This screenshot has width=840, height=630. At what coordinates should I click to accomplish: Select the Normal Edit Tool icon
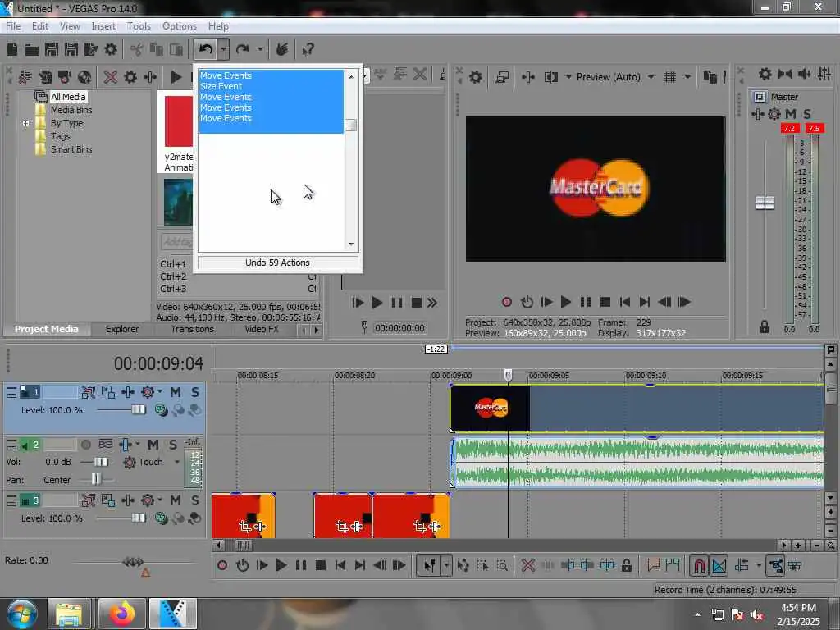pyautogui.click(x=430, y=565)
